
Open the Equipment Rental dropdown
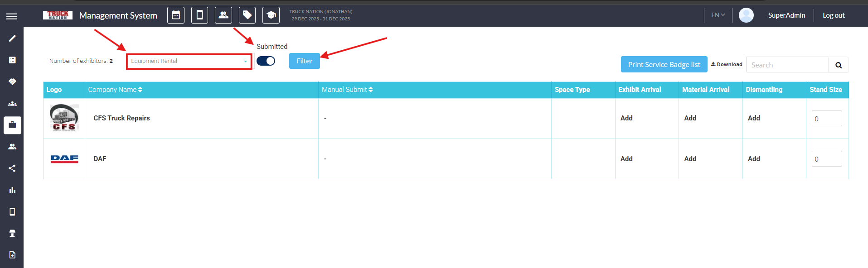point(189,61)
